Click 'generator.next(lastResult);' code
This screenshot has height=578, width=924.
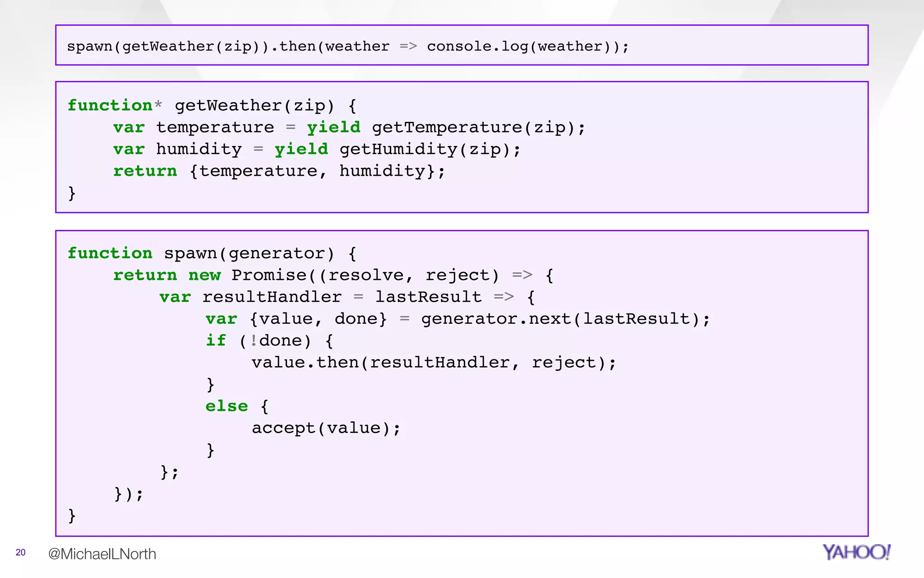tap(565, 319)
